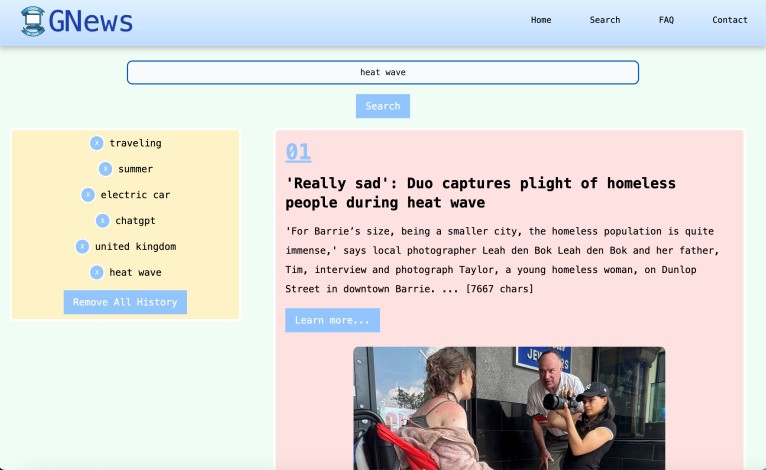The height and width of the screenshot is (470, 766).
Task: Open the Learn more... article link
Action: pos(332,320)
